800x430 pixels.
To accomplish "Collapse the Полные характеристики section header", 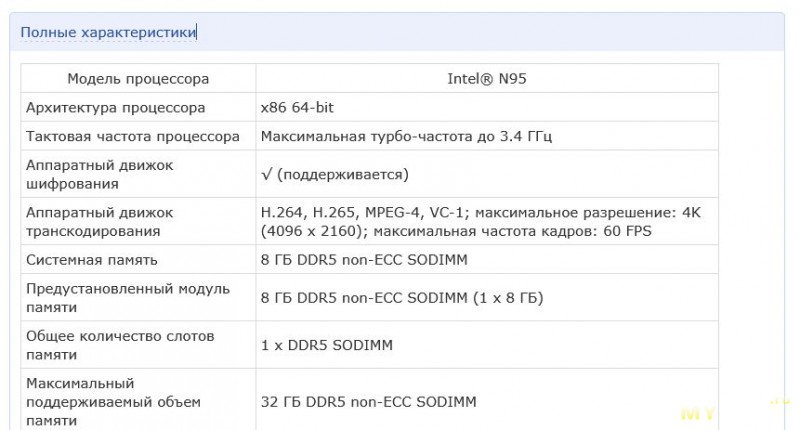I will pos(108,32).
